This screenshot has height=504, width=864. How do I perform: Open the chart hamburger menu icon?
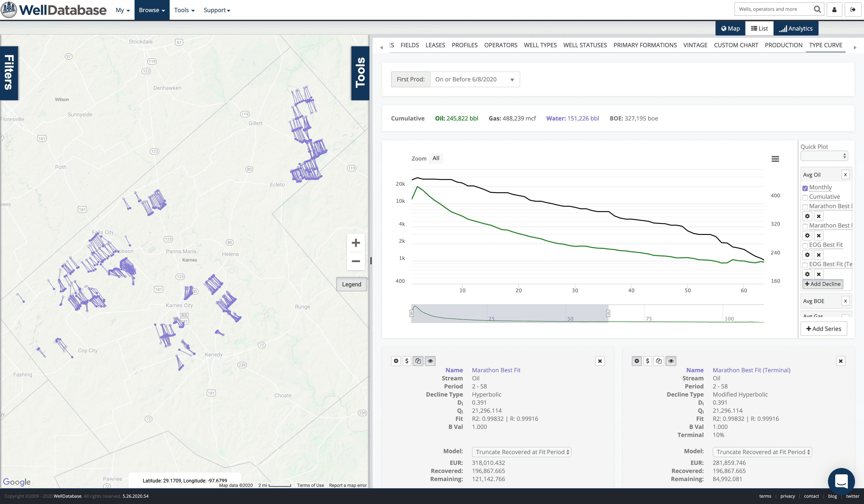[775, 159]
